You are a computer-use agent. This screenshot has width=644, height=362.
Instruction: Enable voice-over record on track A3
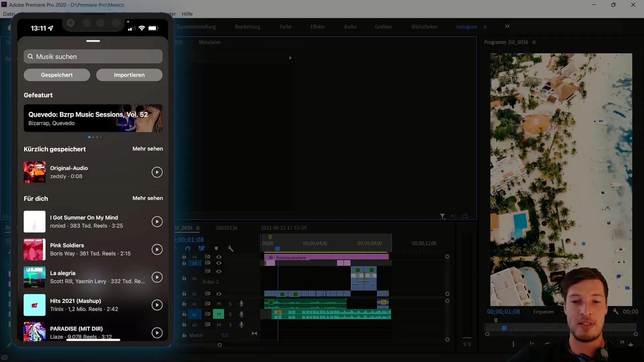tap(241, 325)
